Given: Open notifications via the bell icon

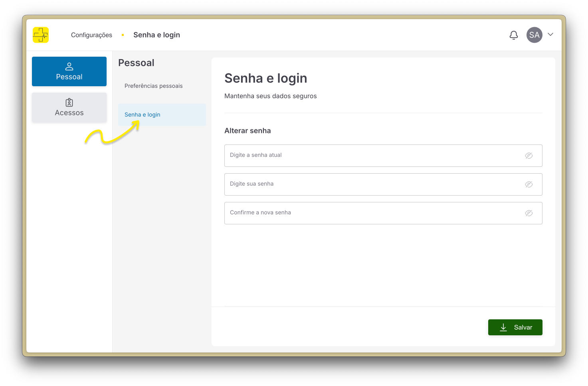Looking at the screenshot, I should [514, 35].
